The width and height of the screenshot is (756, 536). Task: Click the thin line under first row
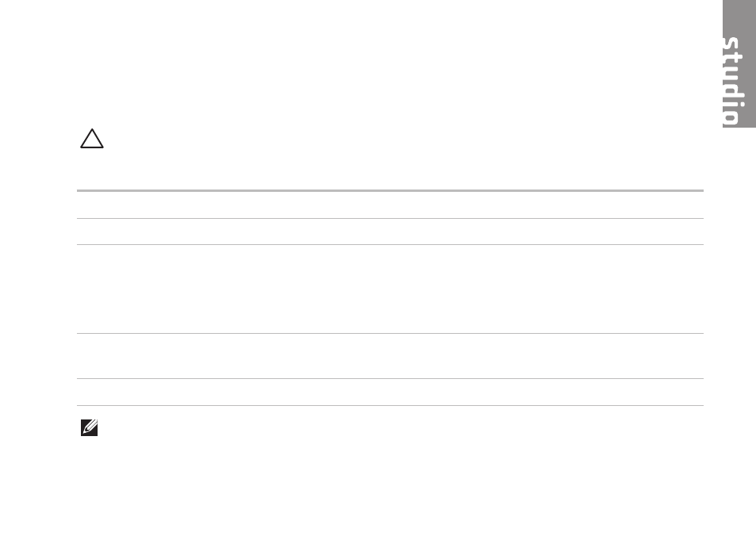coord(390,218)
